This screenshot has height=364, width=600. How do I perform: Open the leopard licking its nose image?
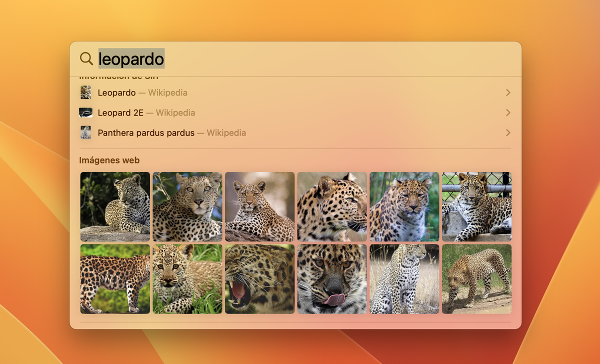point(332,279)
